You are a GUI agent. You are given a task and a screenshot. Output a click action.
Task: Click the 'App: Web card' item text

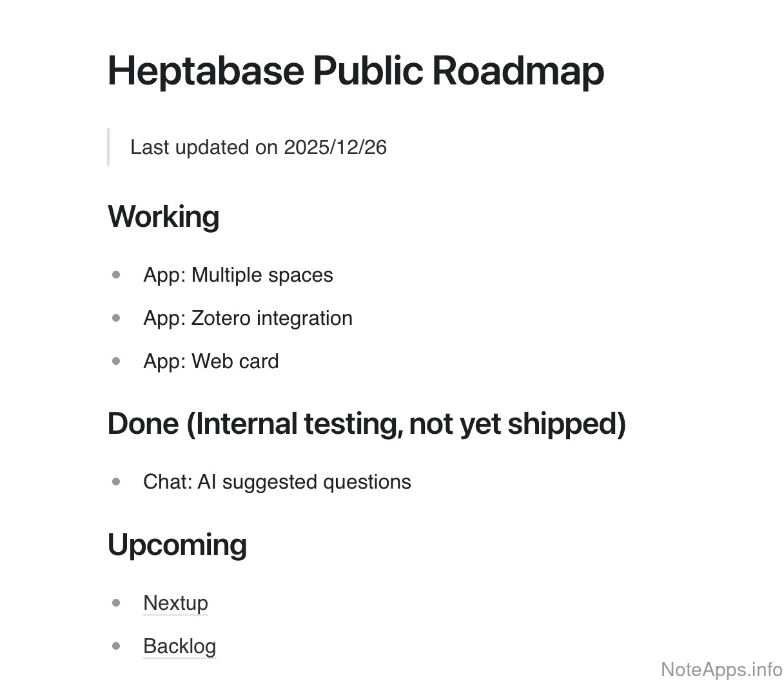[x=211, y=361]
